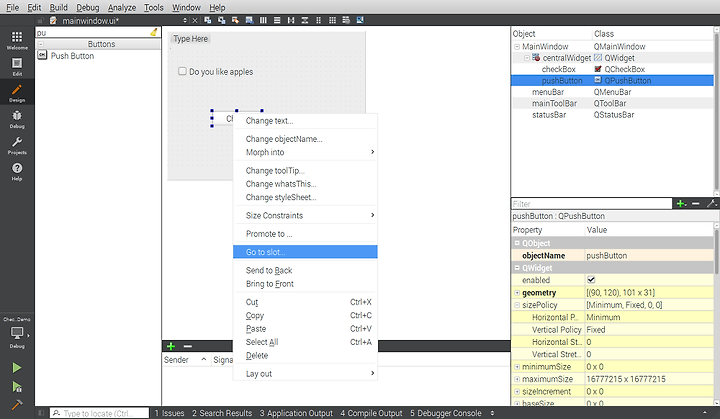Click Adjust Size toolbar icon
Viewport: 720px width, 419px height.
[360, 20]
